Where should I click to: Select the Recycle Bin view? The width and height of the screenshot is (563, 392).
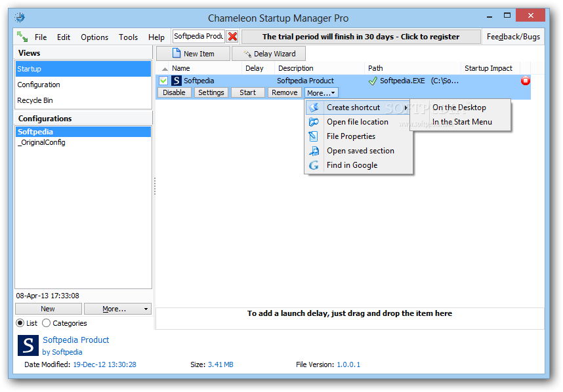(x=83, y=100)
